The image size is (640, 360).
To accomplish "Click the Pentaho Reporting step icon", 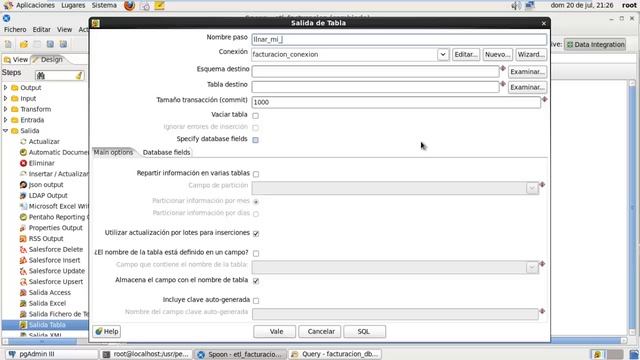I will click(x=23, y=217).
